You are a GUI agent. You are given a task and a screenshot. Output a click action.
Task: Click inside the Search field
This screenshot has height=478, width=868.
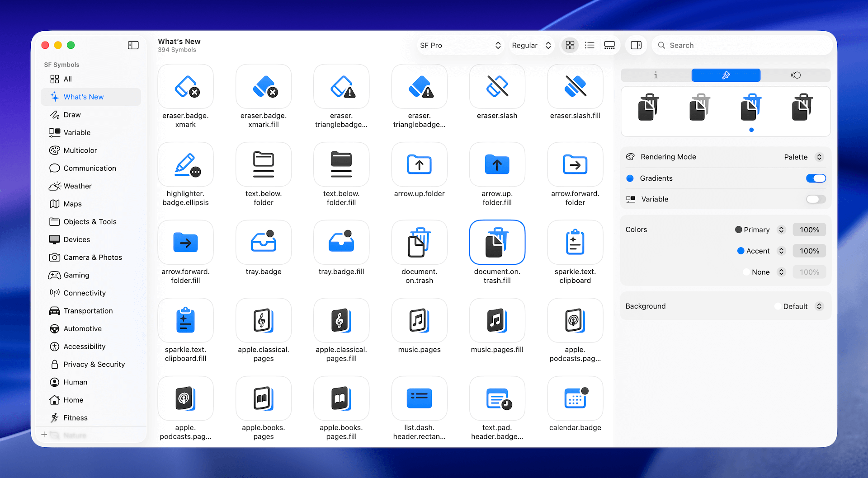[x=741, y=45]
